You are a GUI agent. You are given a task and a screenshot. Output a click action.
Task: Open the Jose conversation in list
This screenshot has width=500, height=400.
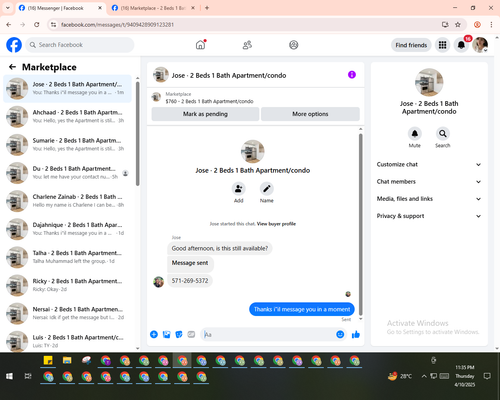click(x=67, y=88)
